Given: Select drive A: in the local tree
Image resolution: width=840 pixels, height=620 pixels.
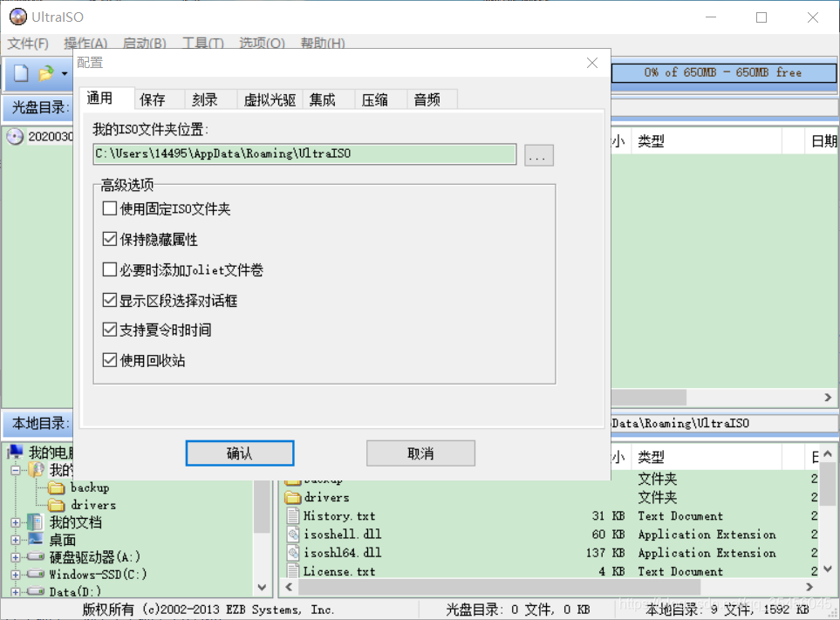Looking at the screenshot, I should pos(94,557).
